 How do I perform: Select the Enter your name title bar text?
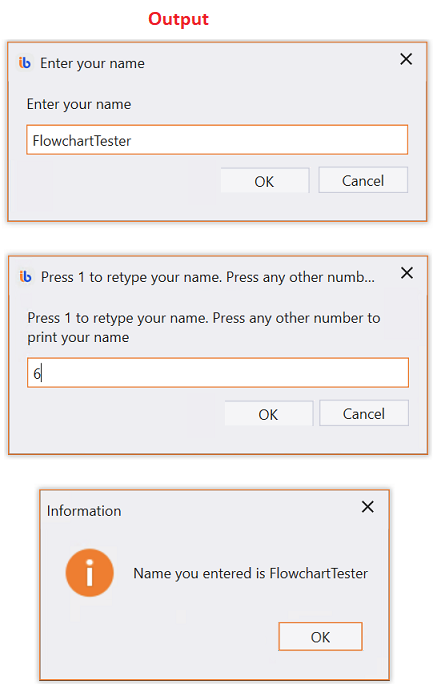pyautogui.click(x=92, y=63)
